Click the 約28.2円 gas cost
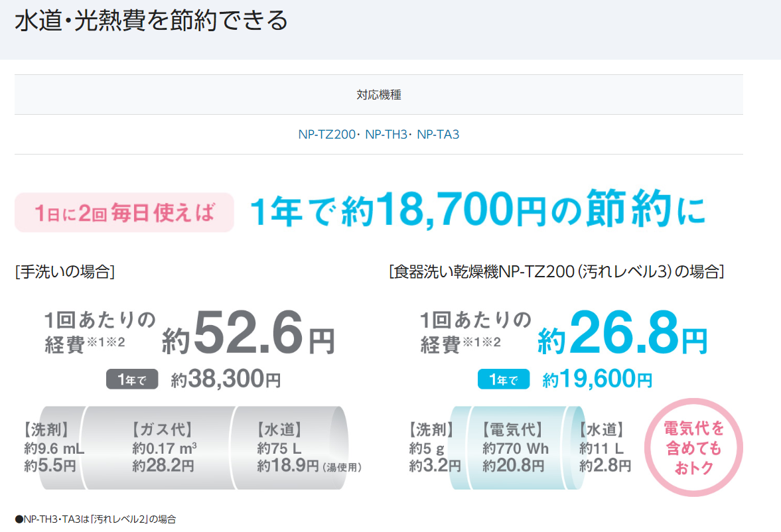The image size is (781, 532). pyautogui.click(x=163, y=466)
